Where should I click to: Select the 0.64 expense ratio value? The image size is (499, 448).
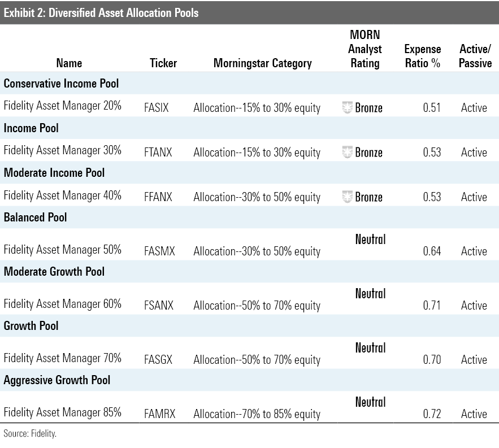click(x=432, y=251)
